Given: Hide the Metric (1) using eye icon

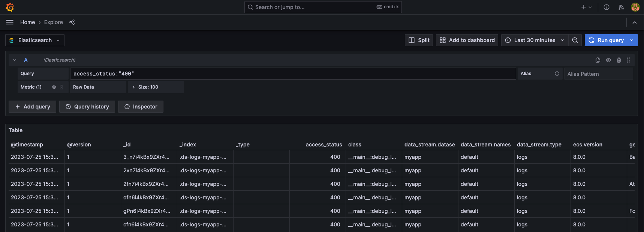Looking at the screenshot, I should coord(54,87).
